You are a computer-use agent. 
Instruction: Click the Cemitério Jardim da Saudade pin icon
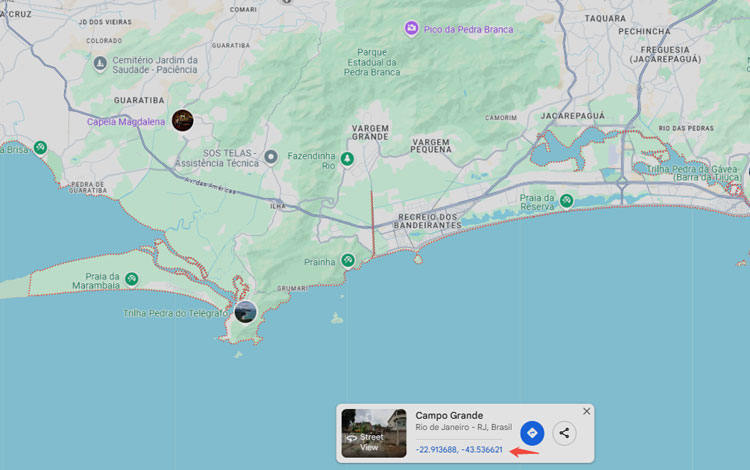(x=100, y=63)
